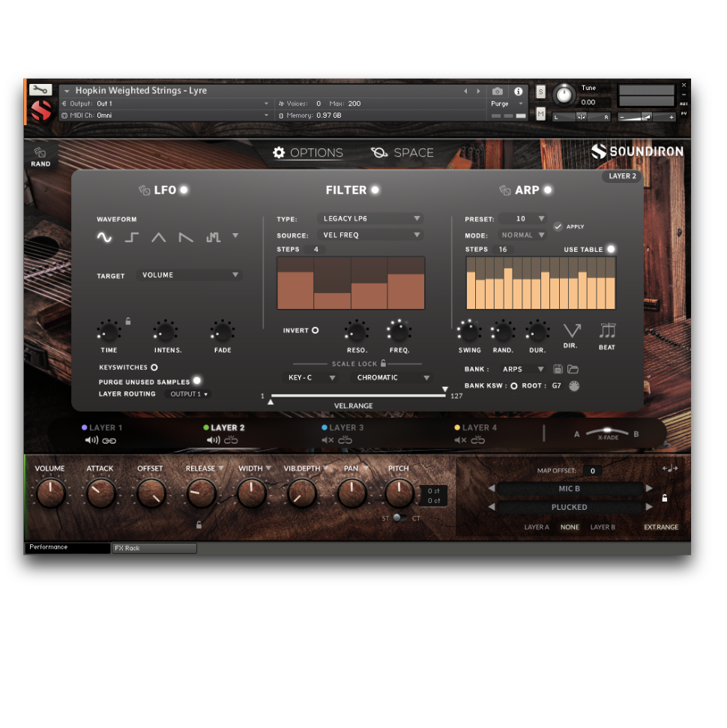
Task: Open the LFO TARGET Volume dropdown
Action: (x=190, y=275)
